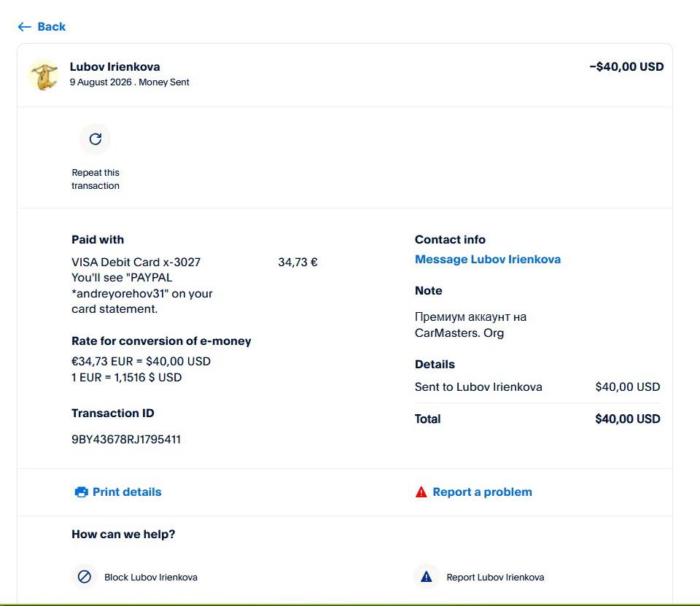Screen dimensions: 700x606
Task: Click the Back arrow icon
Action: [x=25, y=27]
